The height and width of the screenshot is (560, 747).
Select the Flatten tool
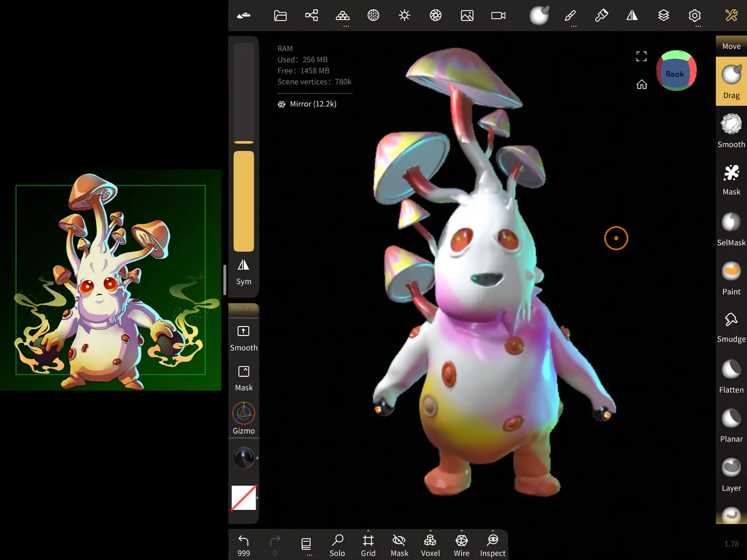click(731, 376)
